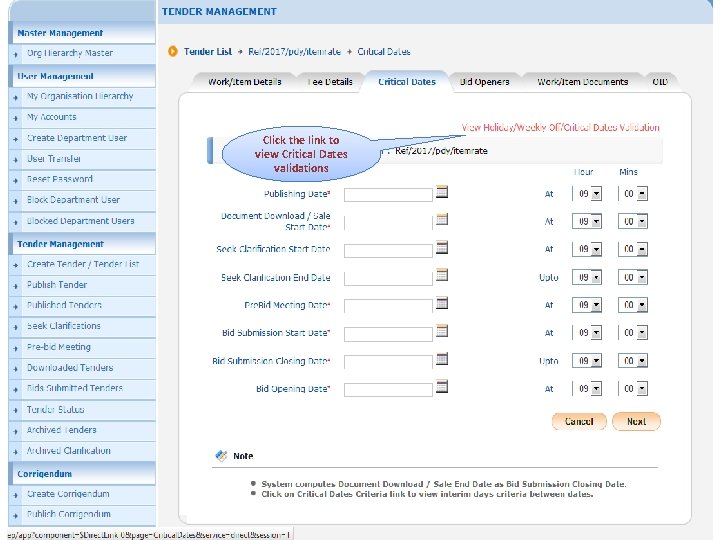
Task: Click the Note pencil icon
Action: 221,456
